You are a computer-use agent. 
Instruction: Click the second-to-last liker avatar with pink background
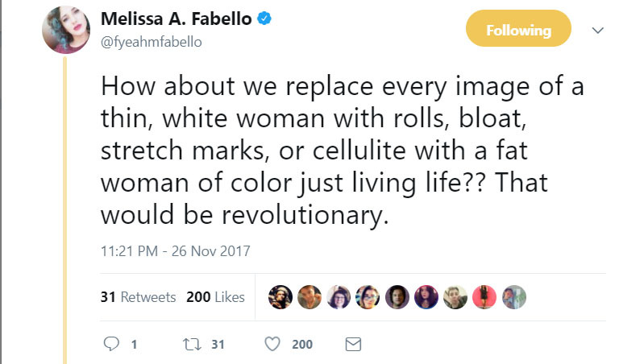485,297
